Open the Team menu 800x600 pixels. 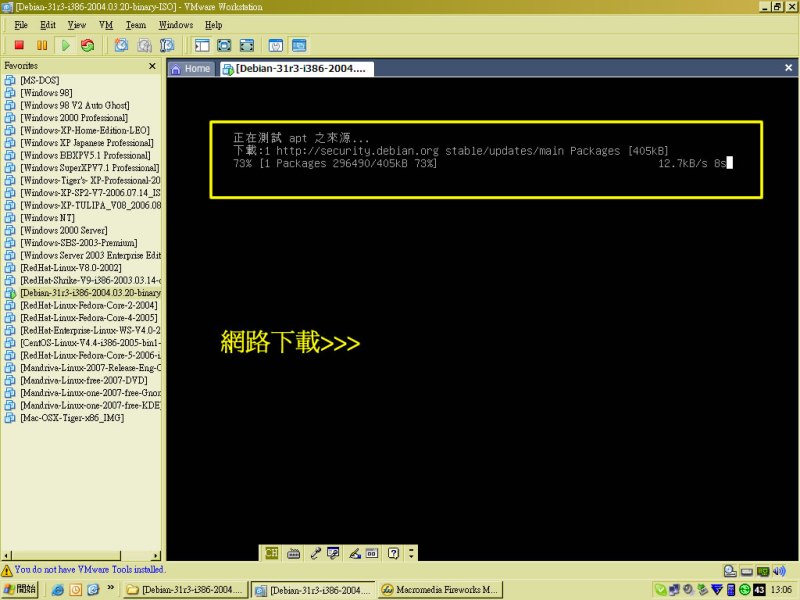coord(136,25)
